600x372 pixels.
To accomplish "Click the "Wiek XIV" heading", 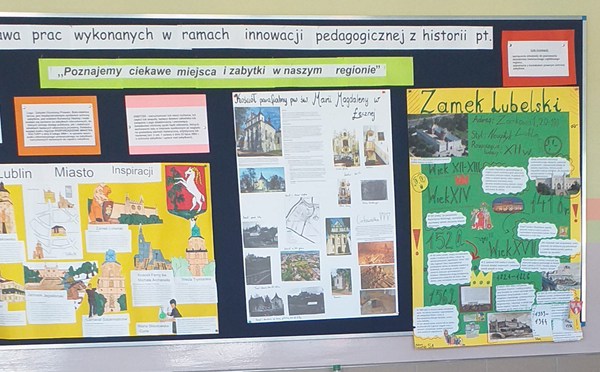I will [x=449, y=196].
